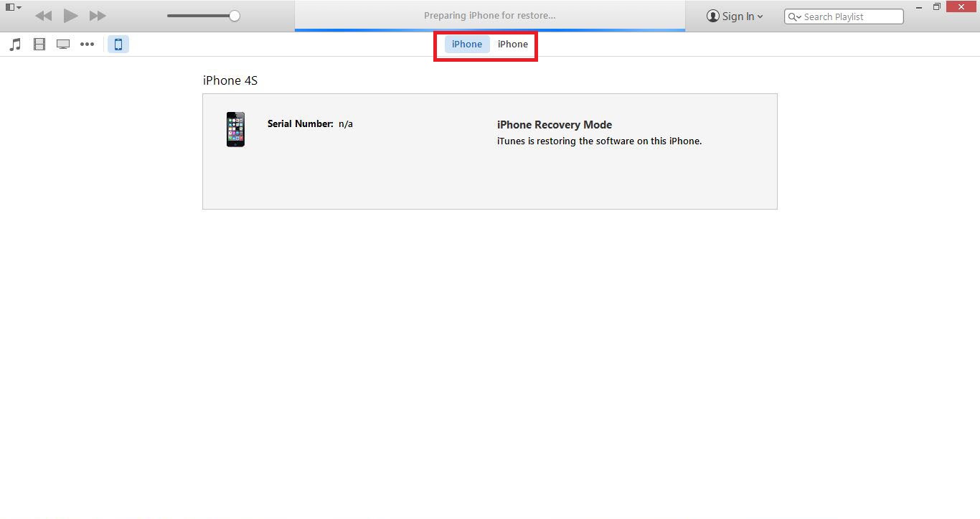Screen dimensions: 980x519
Task: Select the highlighted first iPhone tab
Action: point(467,45)
